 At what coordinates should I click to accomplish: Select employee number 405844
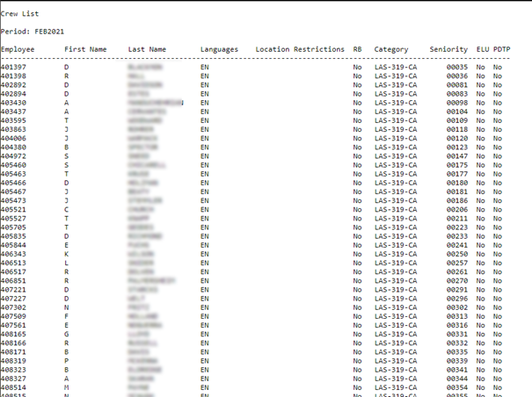13,245
